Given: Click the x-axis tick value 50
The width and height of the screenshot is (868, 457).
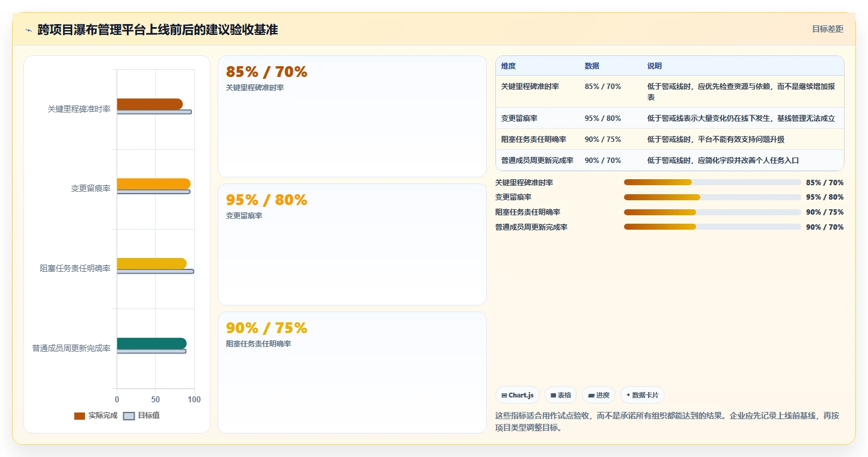Looking at the screenshot, I should click(155, 399).
